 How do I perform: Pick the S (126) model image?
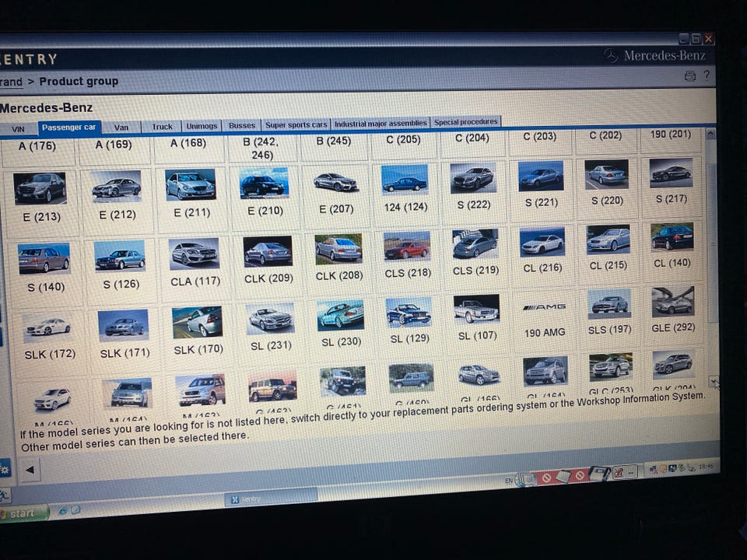coord(120,256)
